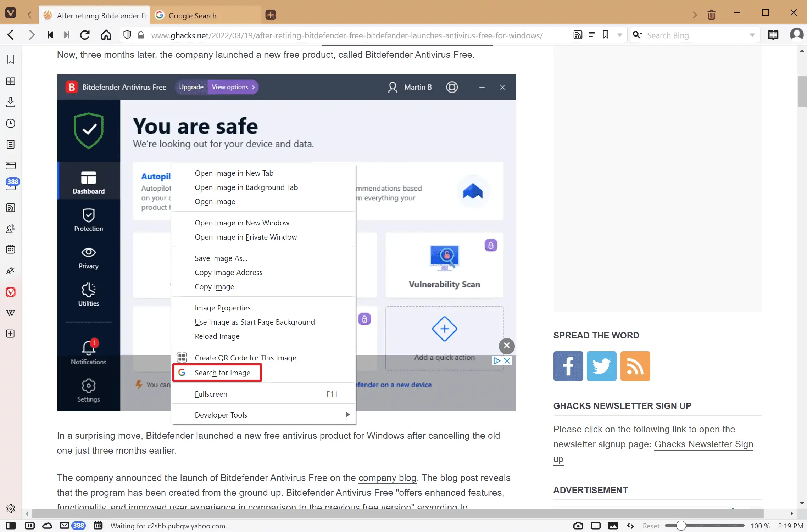Click the page reload button in browser
This screenshot has height=532, width=807.
click(85, 35)
